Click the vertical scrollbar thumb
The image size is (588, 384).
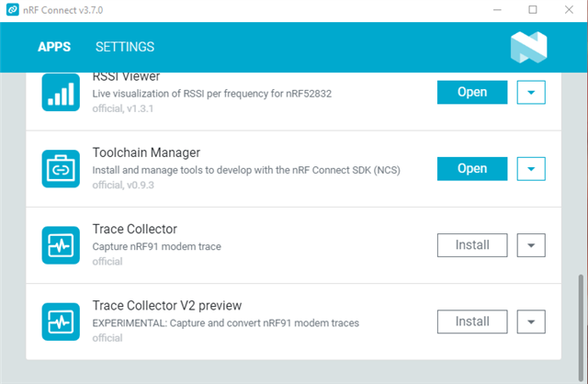point(581,328)
